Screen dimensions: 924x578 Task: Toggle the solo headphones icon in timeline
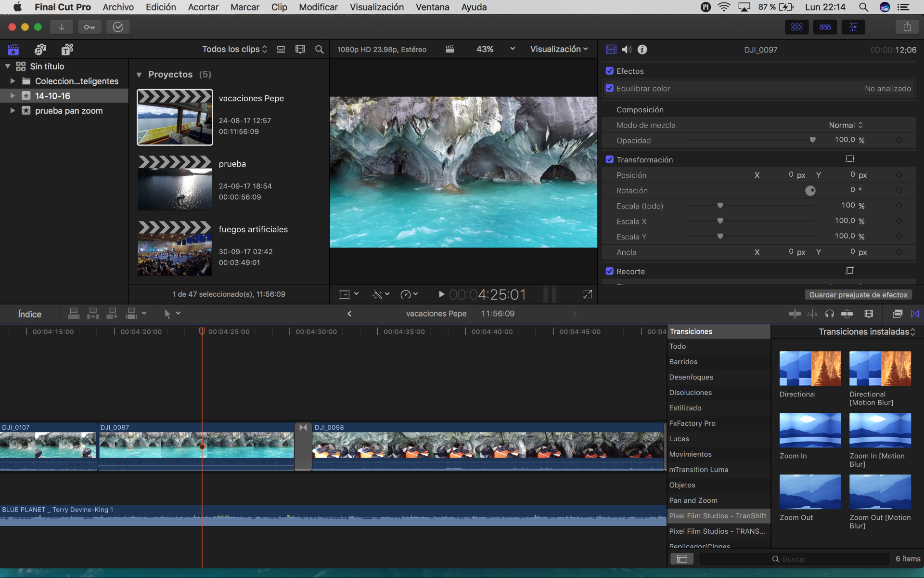(829, 314)
